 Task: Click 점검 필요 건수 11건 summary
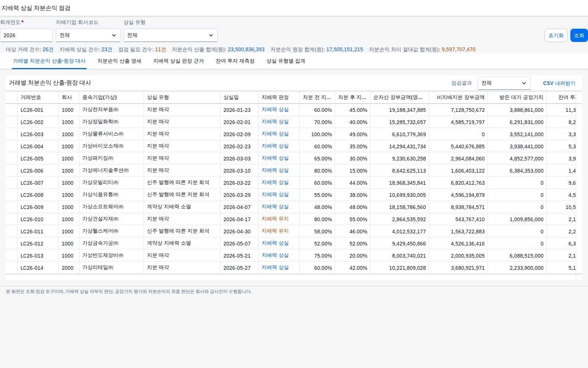(142, 49)
